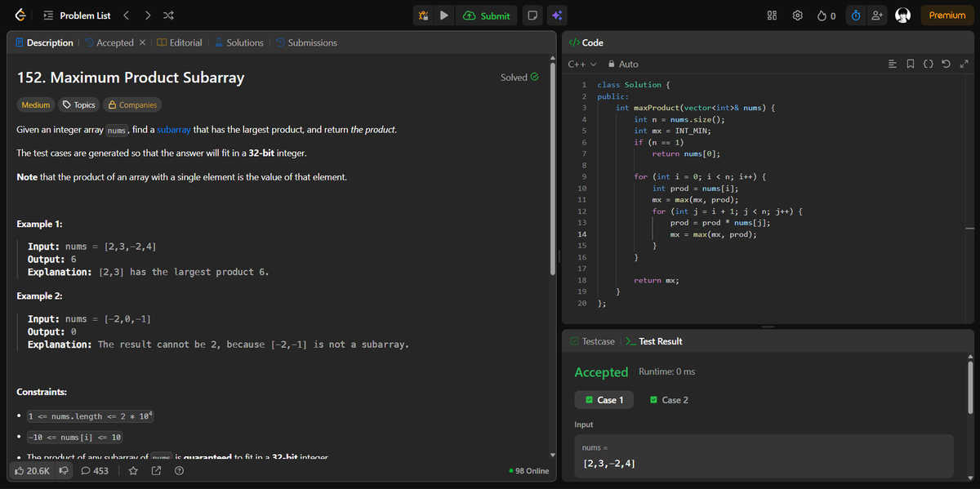Invite a collaborator with add-person icon
The height and width of the screenshot is (489, 980).
tap(878, 16)
